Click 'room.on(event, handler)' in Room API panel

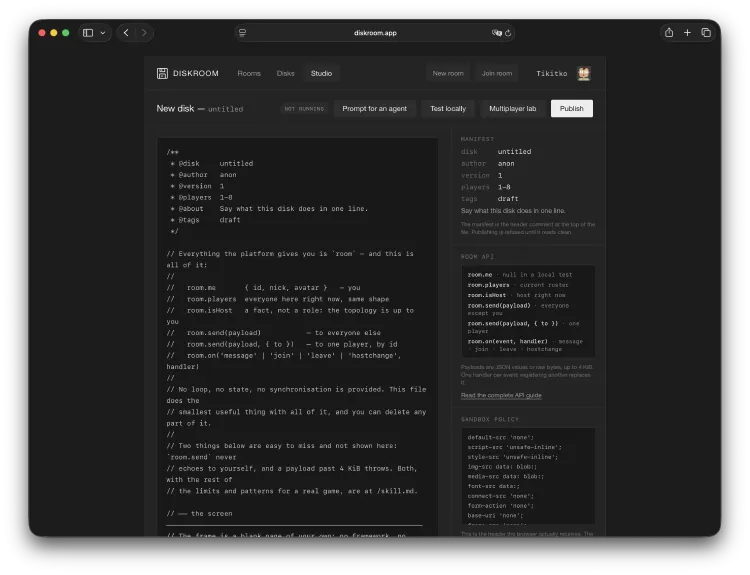tap(507, 341)
